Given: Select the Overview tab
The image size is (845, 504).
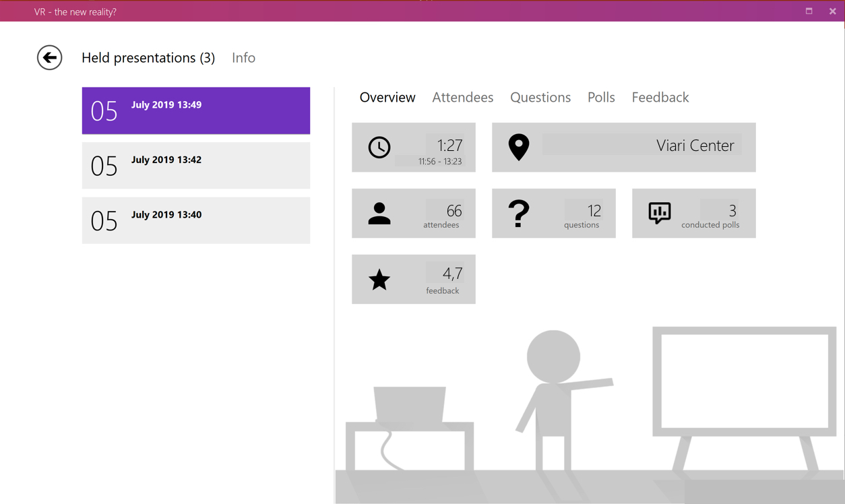Looking at the screenshot, I should point(387,97).
